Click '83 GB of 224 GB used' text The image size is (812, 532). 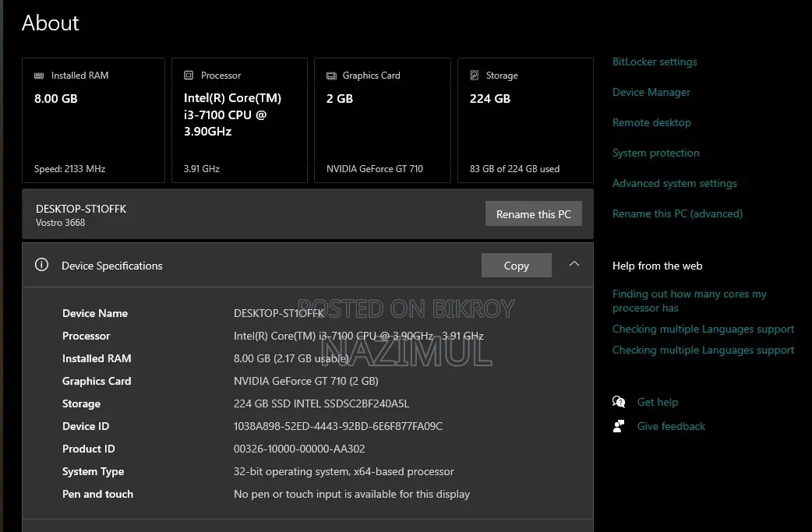click(515, 169)
